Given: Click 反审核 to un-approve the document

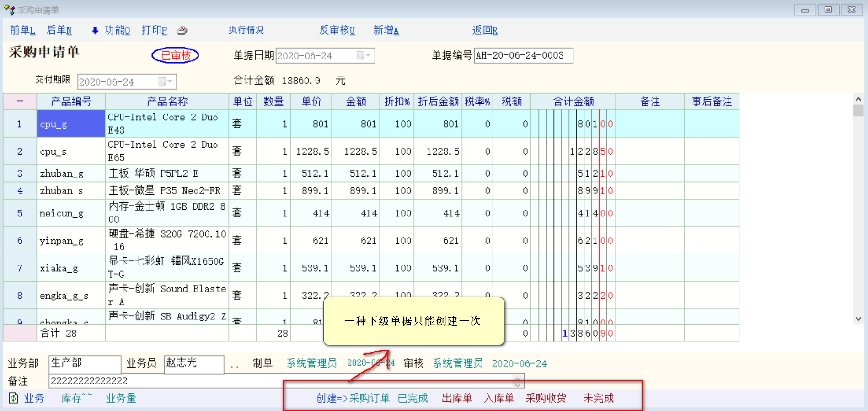Looking at the screenshot, I should click(x=337, y=31).
